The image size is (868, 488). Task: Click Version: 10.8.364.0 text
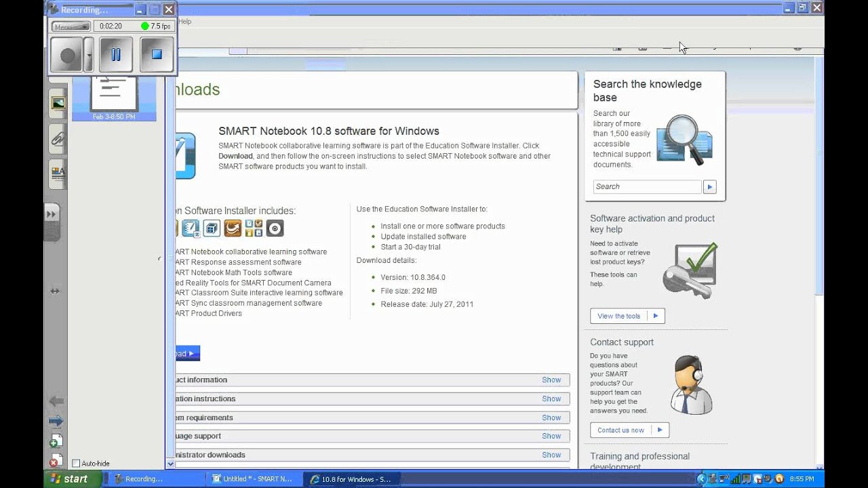(x=413, y=277)
